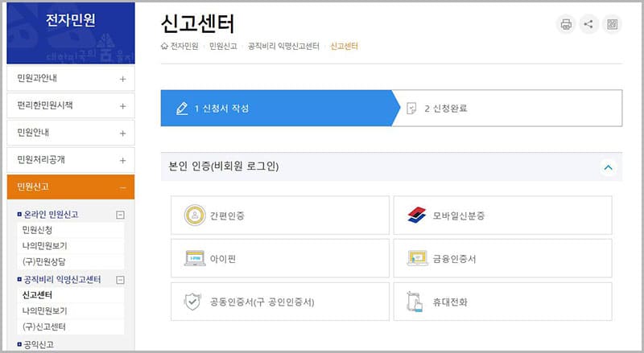This screenshot has width=644, height=353.
Task: Choose 금융인증서 certificate option
Action: (x=416, y=259)
